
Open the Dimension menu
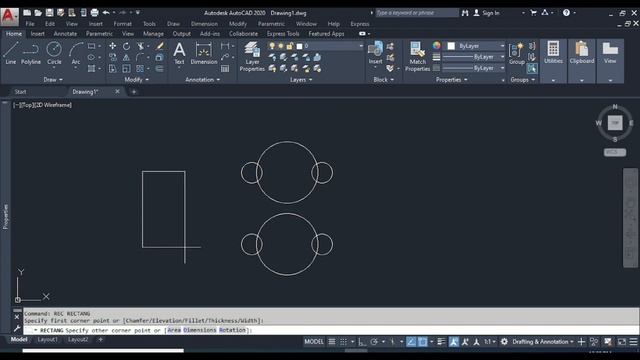tap(204, 24)
